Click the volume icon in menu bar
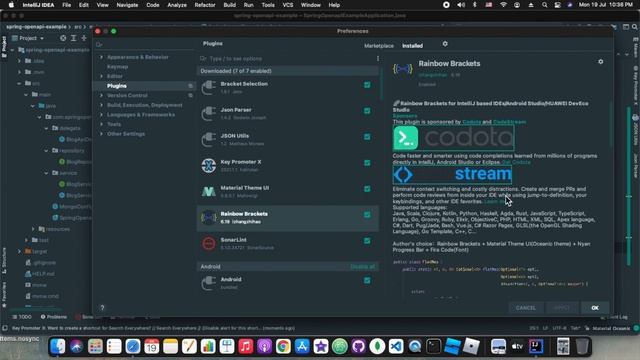 tap(461, 5)
